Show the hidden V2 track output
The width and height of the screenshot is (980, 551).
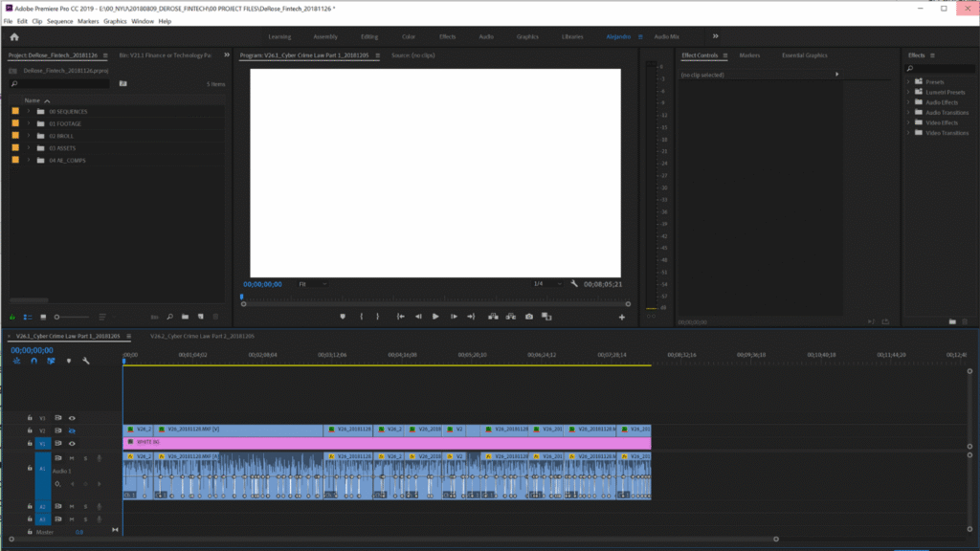(x=72, y=431)
